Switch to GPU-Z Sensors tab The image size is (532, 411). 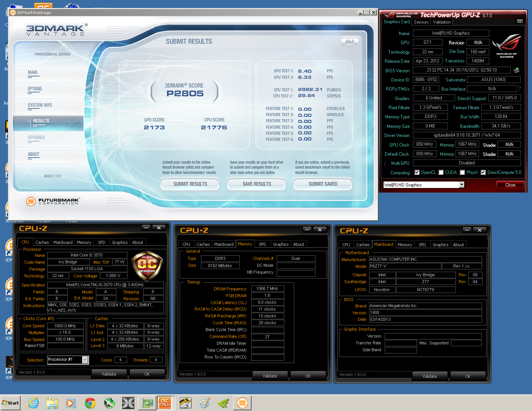click(421, 22)
